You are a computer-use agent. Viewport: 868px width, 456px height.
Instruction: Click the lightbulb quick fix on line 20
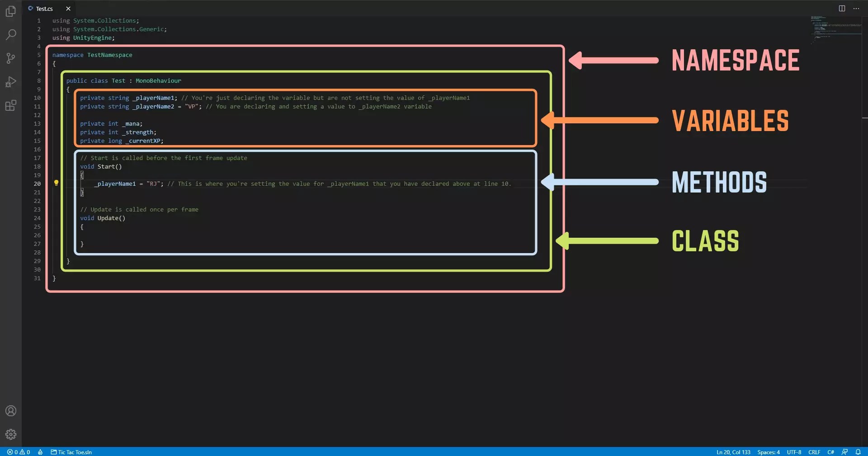[56, 183]
